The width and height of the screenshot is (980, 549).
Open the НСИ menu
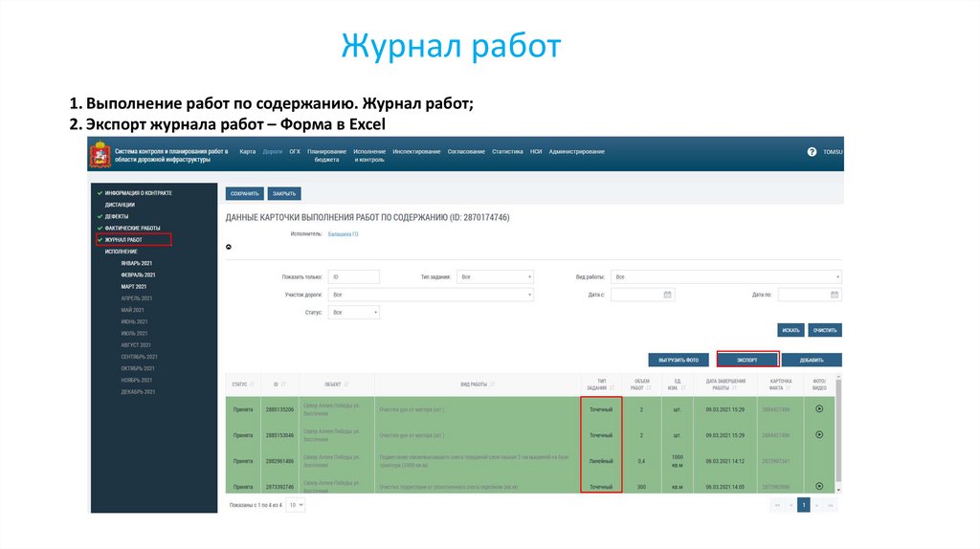pyautogui.click(x=536, y=152)
